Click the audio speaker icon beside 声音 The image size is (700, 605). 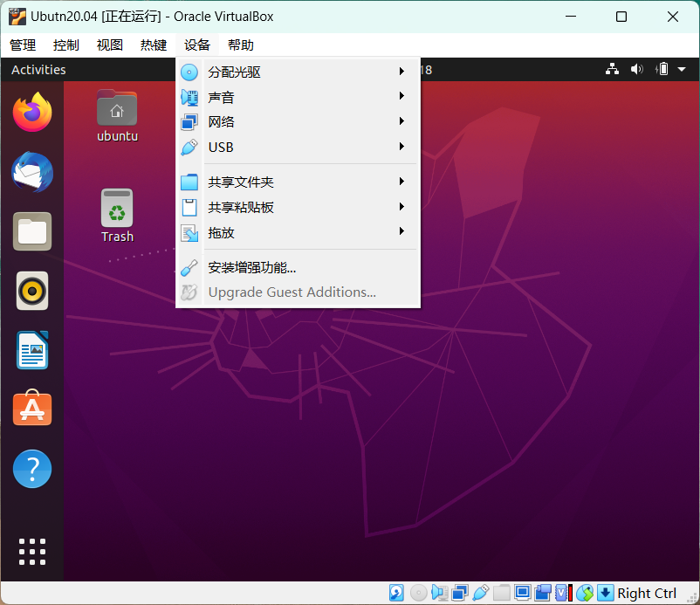[189, 97]
